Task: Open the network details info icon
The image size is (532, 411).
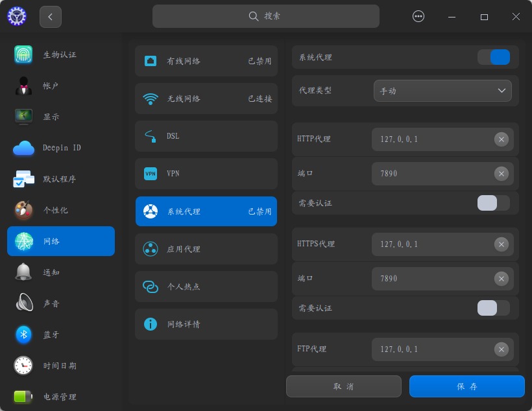Action: [x=151, y=324]
